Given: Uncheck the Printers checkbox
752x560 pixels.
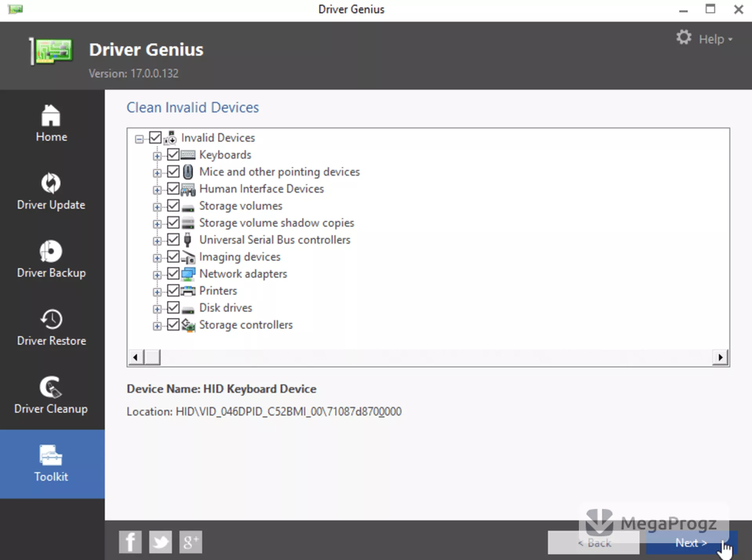Looking at the screenshot, I should 173,290.
